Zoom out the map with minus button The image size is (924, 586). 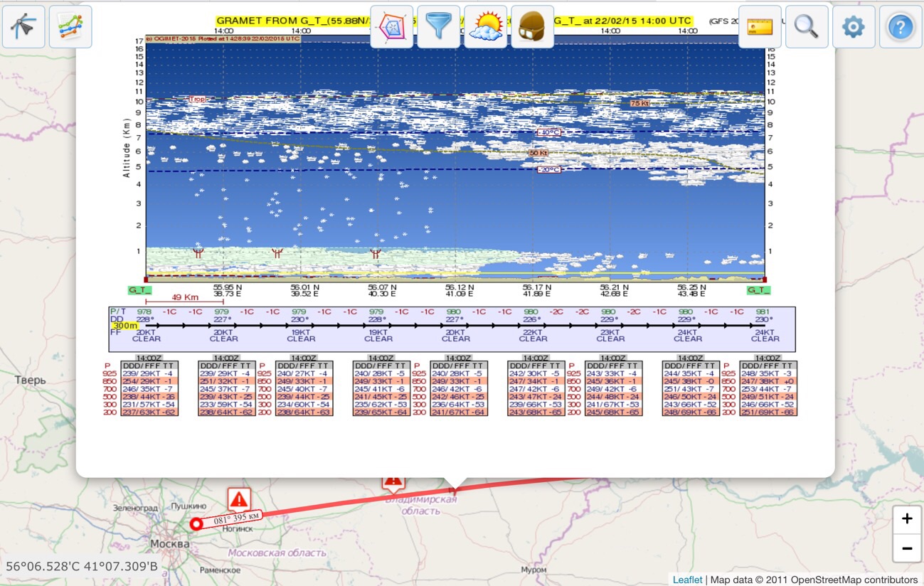907,548
